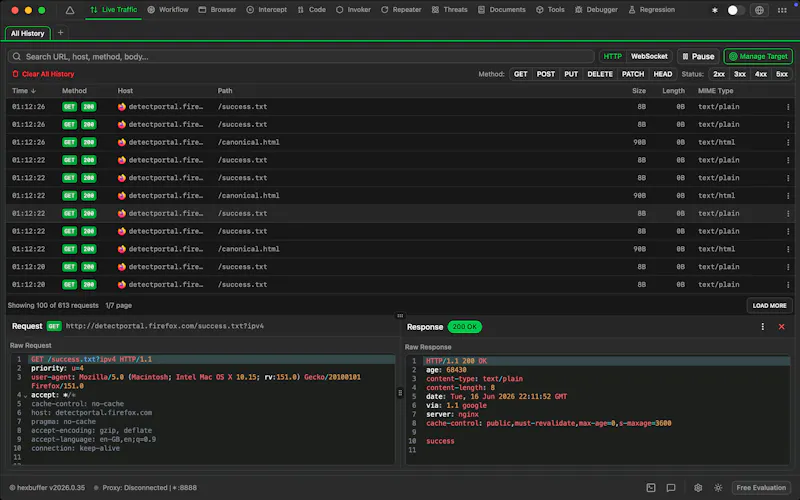
Task: Click Clear All History
Action: pos(43,74)
